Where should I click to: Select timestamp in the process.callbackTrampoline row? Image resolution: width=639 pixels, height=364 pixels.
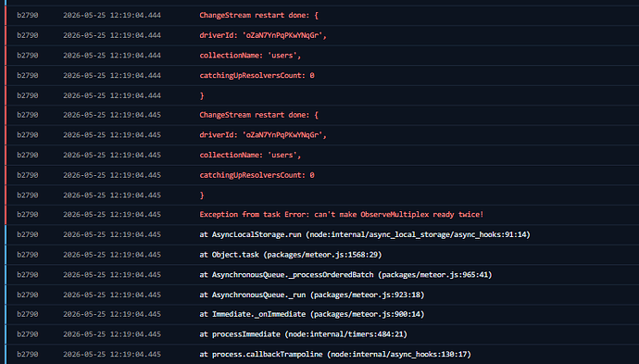(112, 354)
